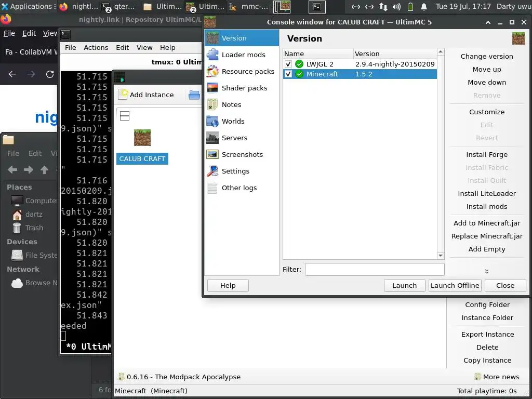The height and width of the screenshot is (399, 532).
Task: Click Copy Instance in UltimMC main window
Action: coord(487,361)
